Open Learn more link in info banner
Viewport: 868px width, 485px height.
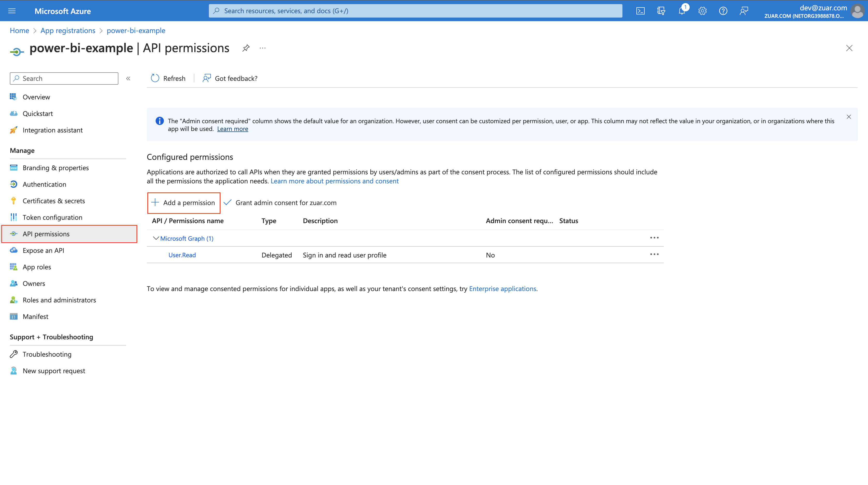pos(232,129)
